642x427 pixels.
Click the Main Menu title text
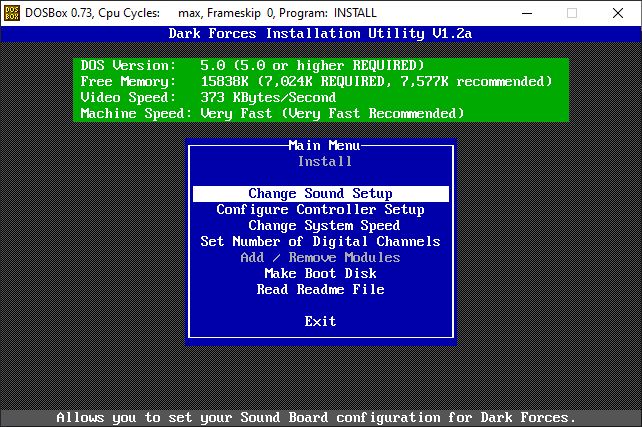324,145
